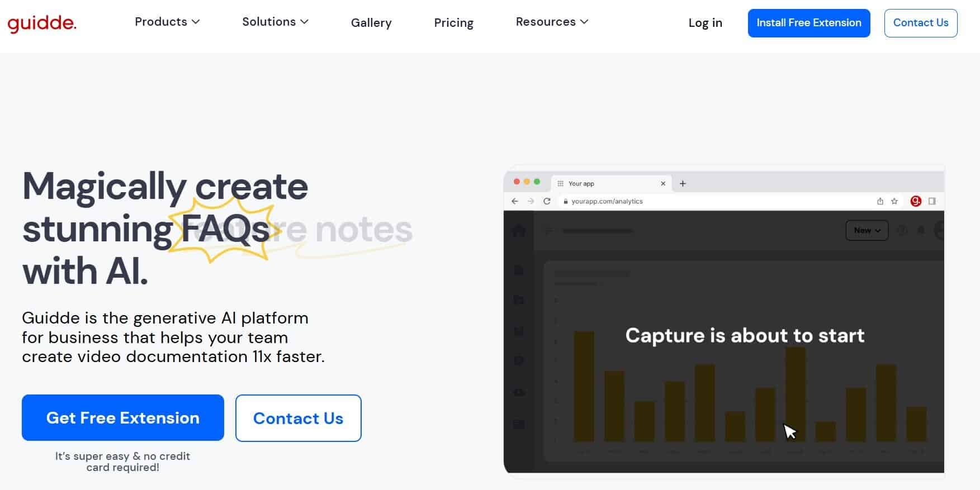Screen dimensions: 980x490
Task: Expand the Products dropdown menu
Action: coord(167,22)
